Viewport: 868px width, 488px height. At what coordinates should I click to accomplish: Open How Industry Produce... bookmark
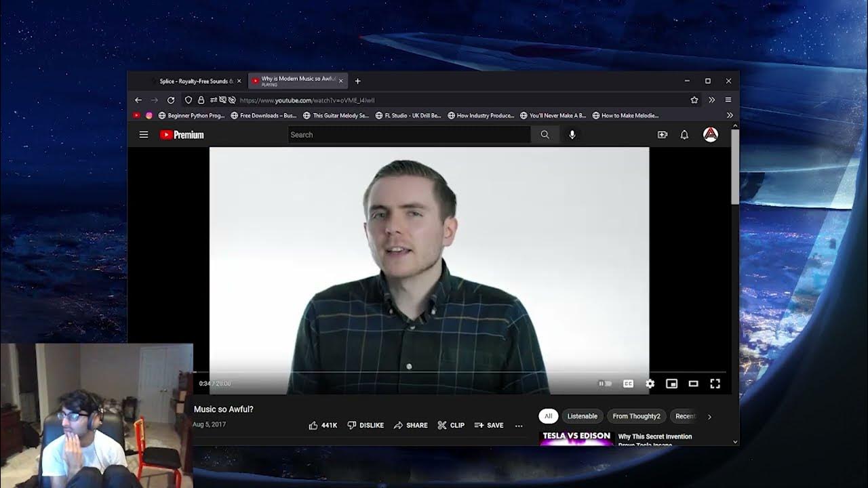(481, 115)
